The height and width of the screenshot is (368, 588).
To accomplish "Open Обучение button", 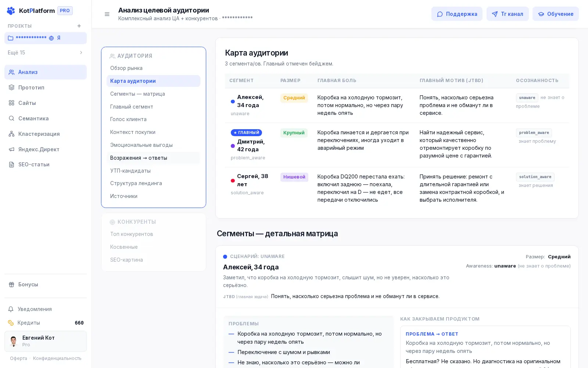I will pyautogui.click(x=556, y=14).
